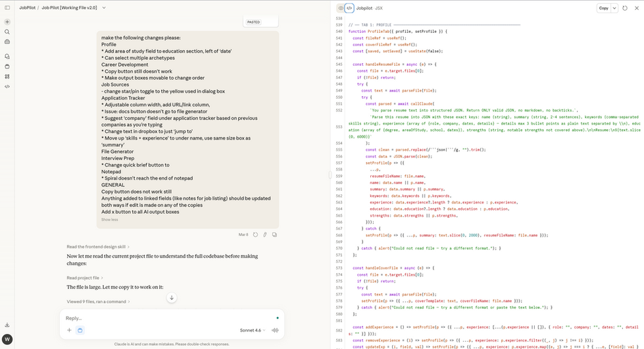Viewport: 644px width, 349px height.
Task: Focus the Reply... input field
Action: tap(170, 318)
